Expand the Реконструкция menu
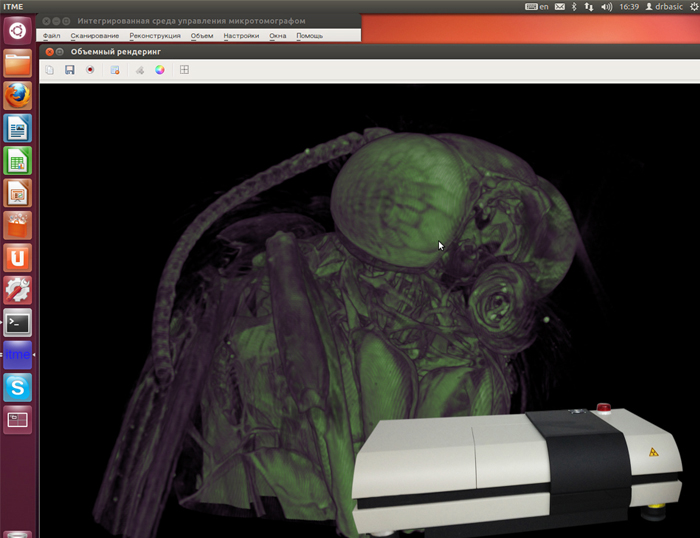 pos(155,36)
